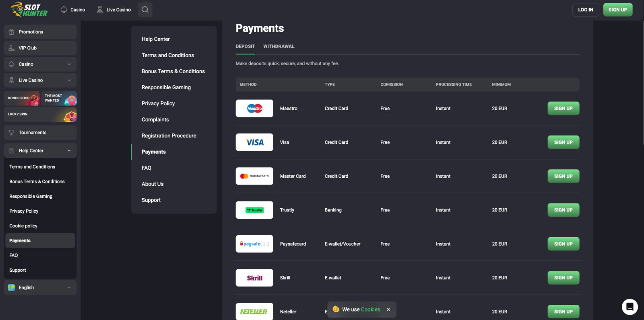Open Bonus Terms & Conditions in left sidebar
Screen dimensions: 644x320
(x=37, y=182)
